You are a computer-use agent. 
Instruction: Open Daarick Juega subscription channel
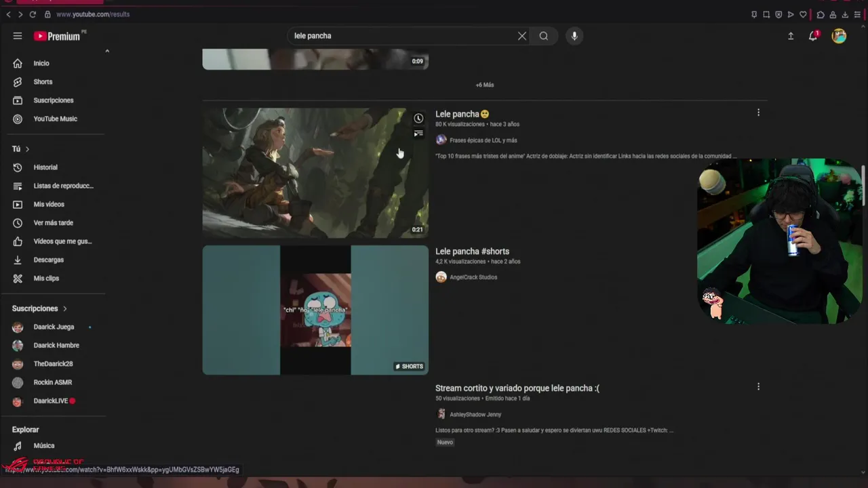click(54, 327)
